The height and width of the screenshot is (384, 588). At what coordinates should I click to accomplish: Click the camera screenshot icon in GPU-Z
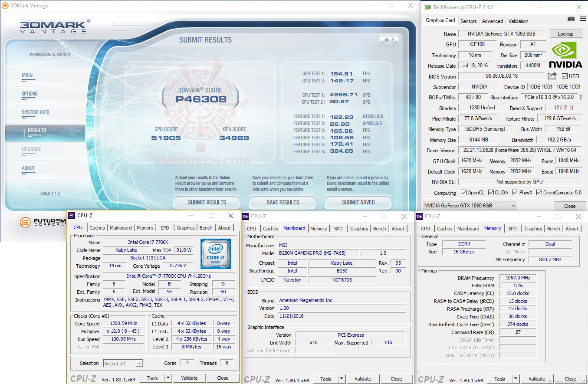(x=570, y=19)
